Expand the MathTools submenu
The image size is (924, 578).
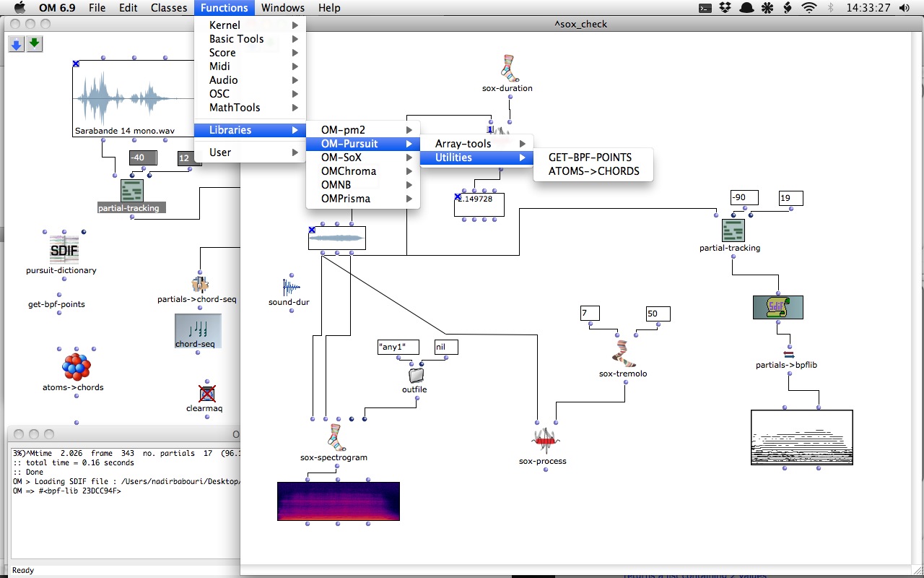pyautogui.click(x=250, y=108)
